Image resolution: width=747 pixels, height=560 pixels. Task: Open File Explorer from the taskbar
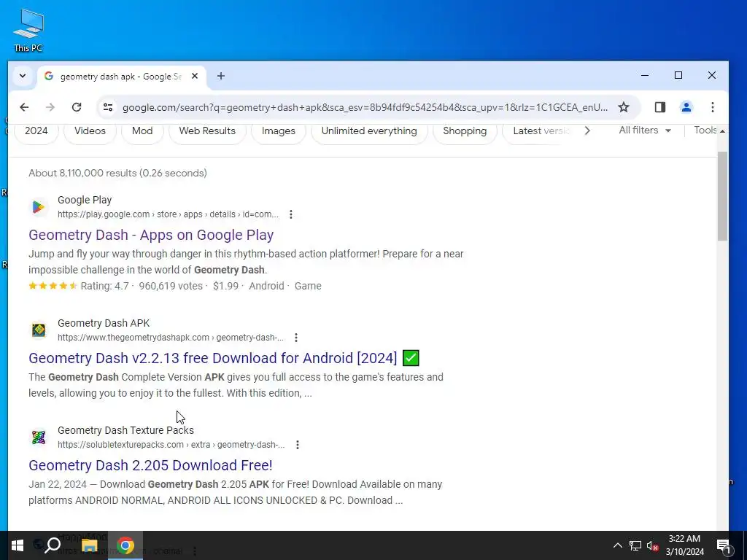[x=89, y=545]
